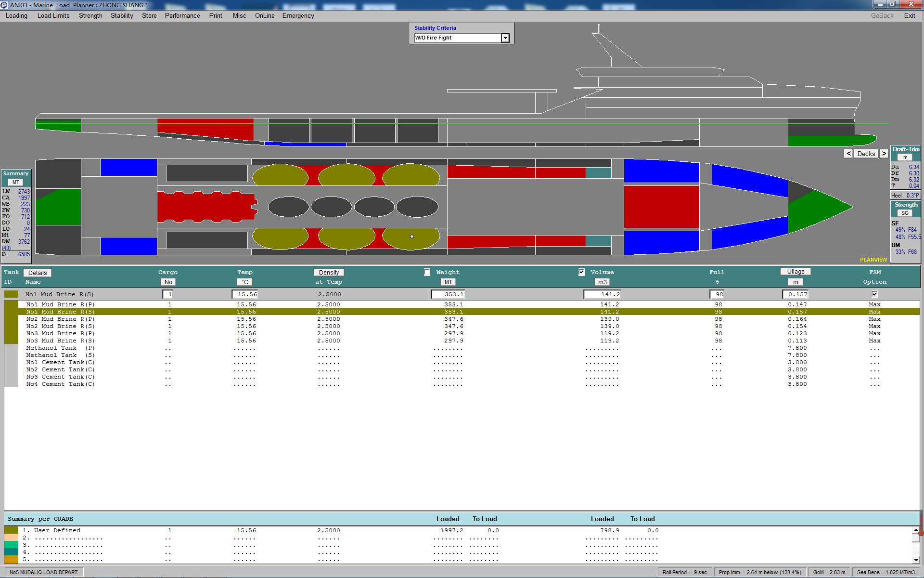Open the Load Limits menu

click(53, 16)
